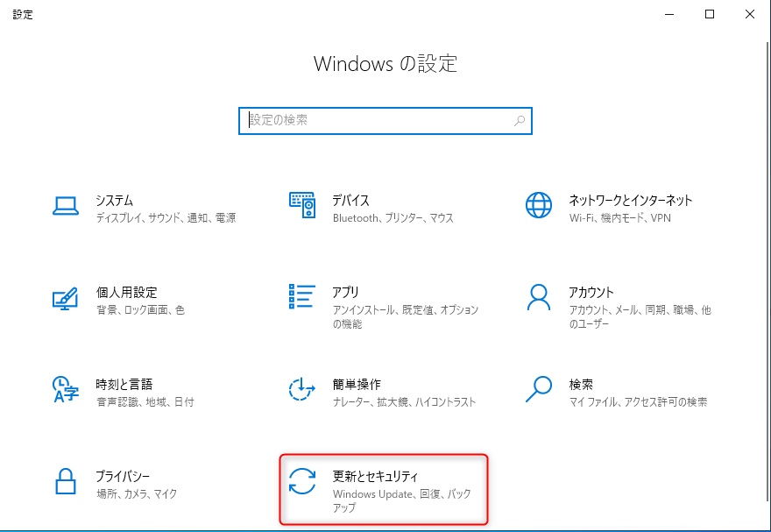This screenshot has width=771, height=532.
Task: Open the プライバシー title
Action: (123, 477)
